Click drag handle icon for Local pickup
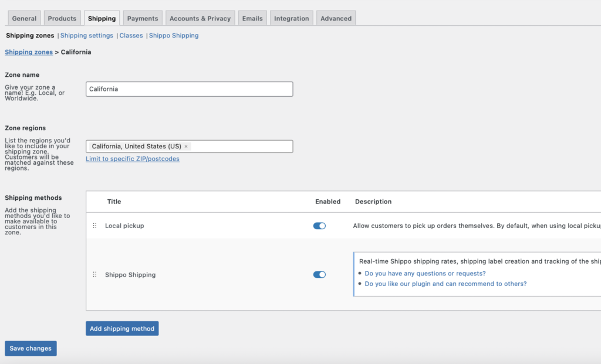Screen dimensions: 601x364 click(94, 226)
